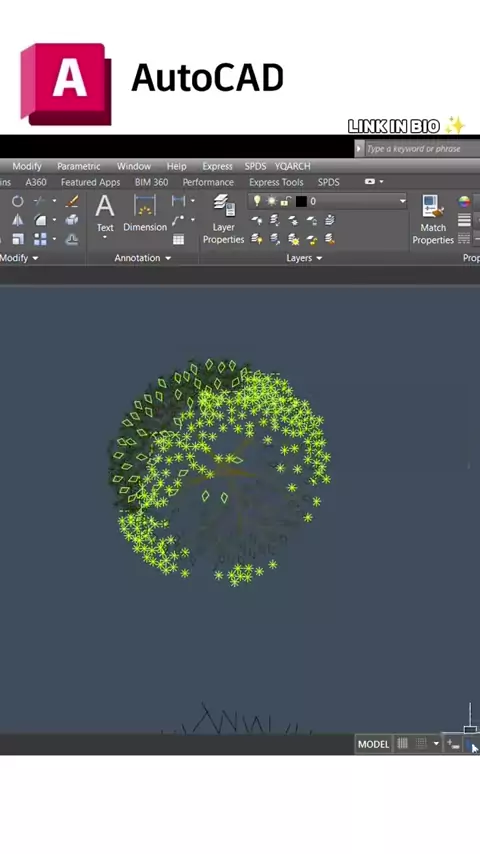This screenshot has height=854, width=480.
Task: Select the Dimension tool
Action: (x=145, y=214)
